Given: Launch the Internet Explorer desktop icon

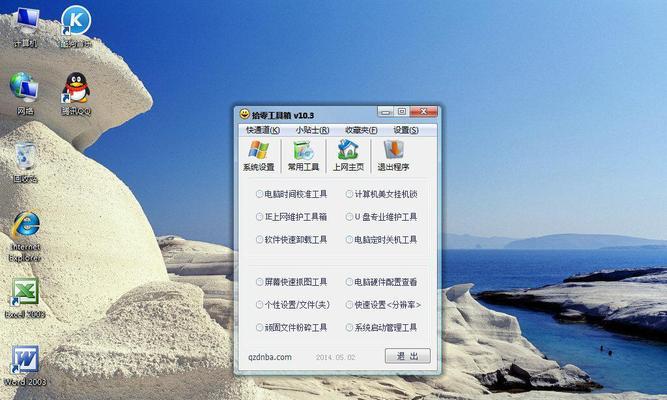Looking at the screenshot, I should (x=25, y=237).
